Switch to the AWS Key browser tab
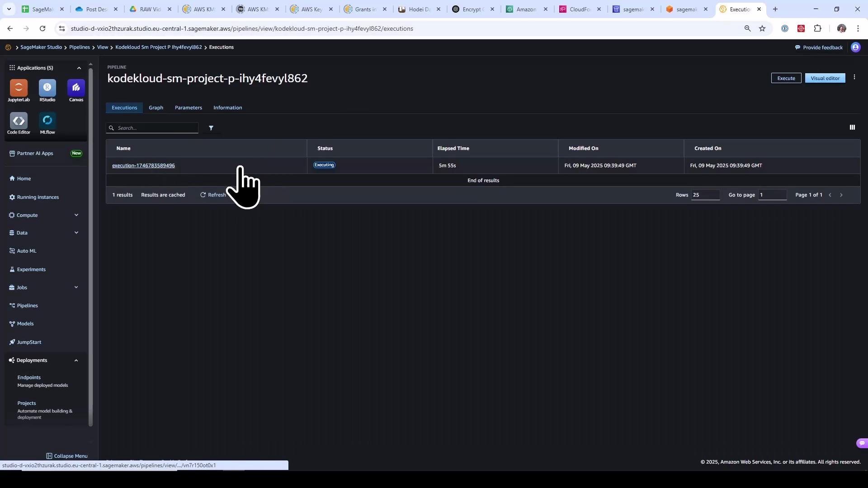 pos(312,9)
